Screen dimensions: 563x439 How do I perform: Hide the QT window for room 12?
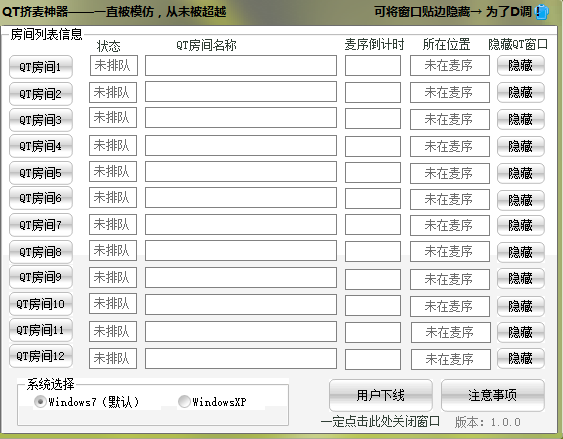tap(521, 358)
